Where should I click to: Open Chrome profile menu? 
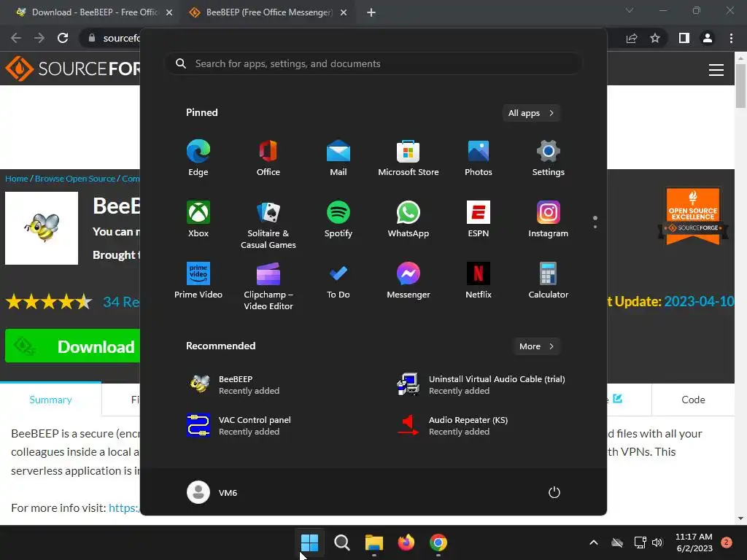[708, 38]
